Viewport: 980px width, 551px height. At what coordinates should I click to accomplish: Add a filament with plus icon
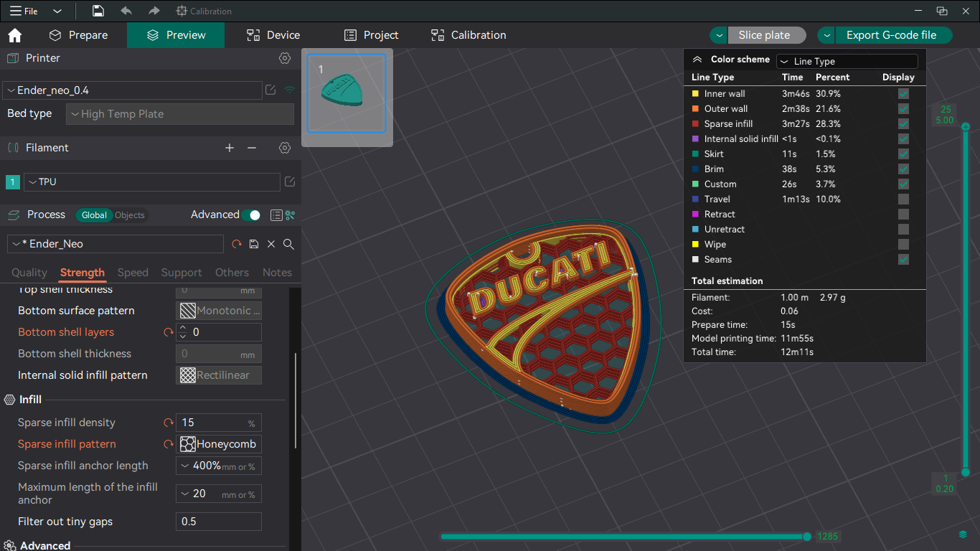(x=230, y=148)
